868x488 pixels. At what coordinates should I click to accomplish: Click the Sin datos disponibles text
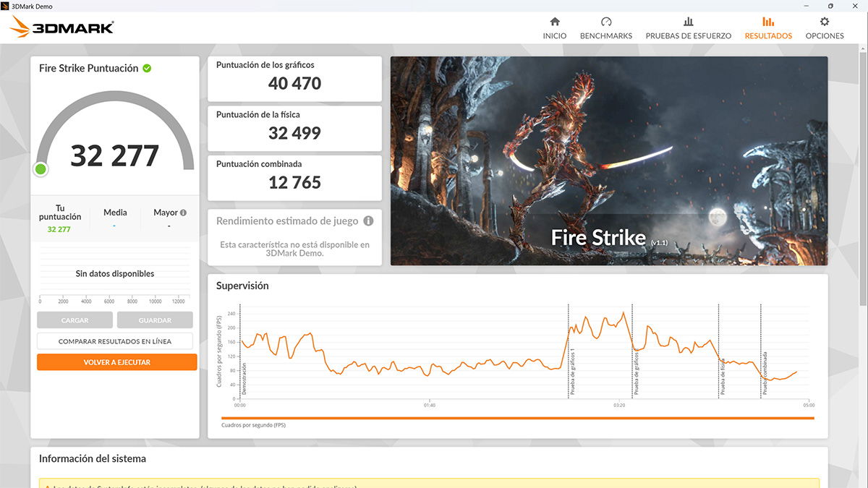pos(115,274)
